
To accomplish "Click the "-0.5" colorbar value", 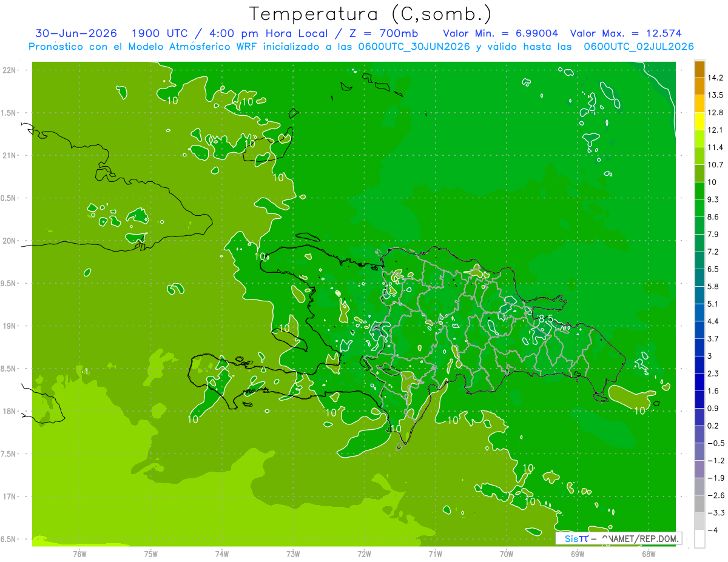I will coord(716,443).
